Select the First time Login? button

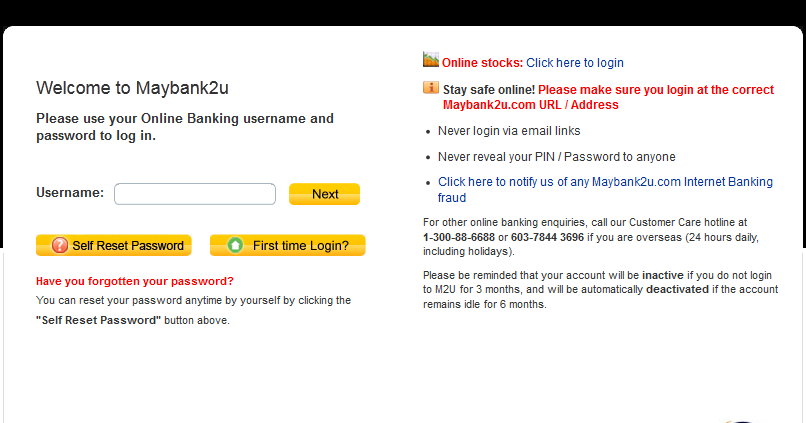pos(287,245)
